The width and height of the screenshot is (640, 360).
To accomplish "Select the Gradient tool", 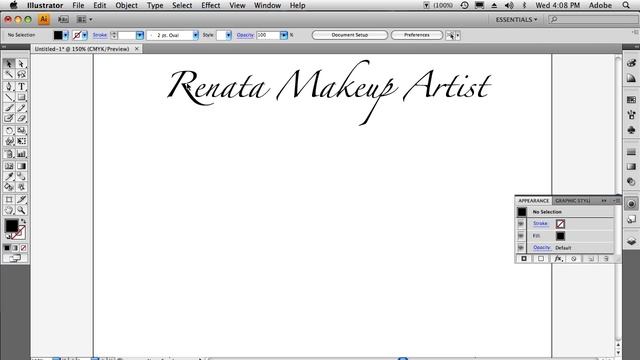I will pyautogui.click(x=21, y=166).
